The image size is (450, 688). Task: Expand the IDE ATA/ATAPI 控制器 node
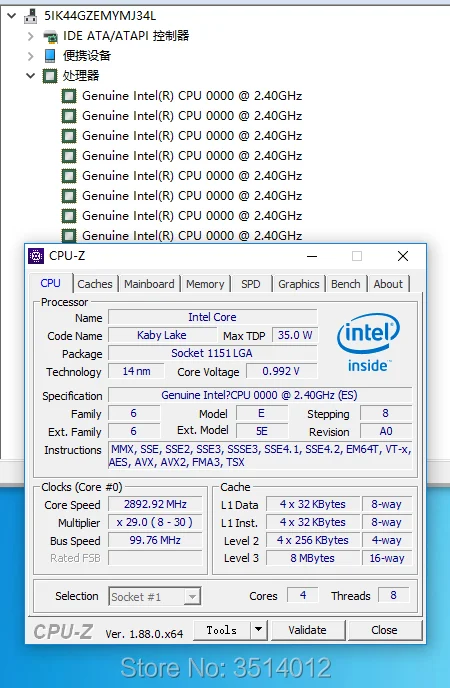point(30,36)
